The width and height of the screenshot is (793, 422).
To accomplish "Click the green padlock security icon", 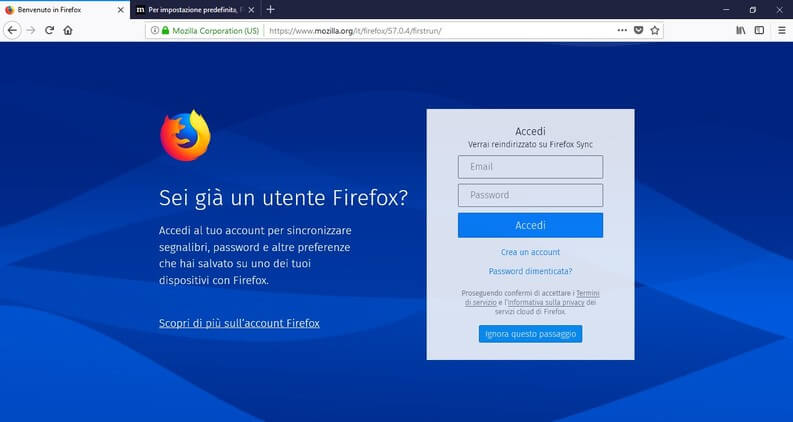I will point(165,30).
